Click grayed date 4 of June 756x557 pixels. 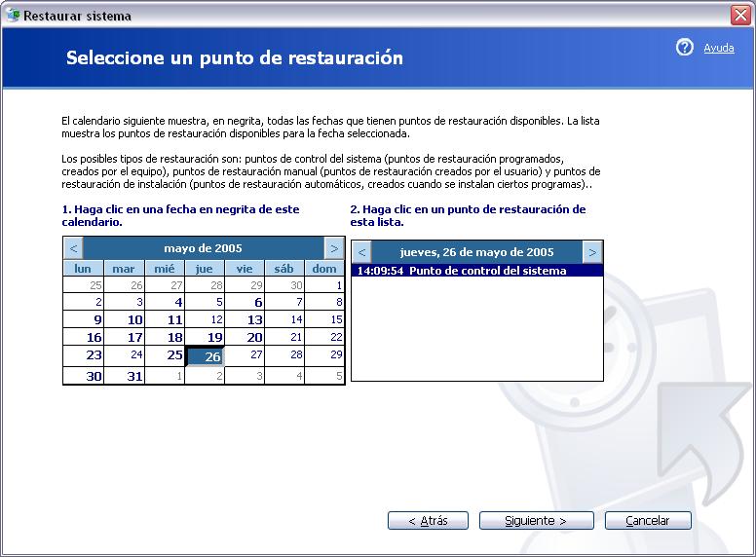pyautogui.click(x=284, y=375)
